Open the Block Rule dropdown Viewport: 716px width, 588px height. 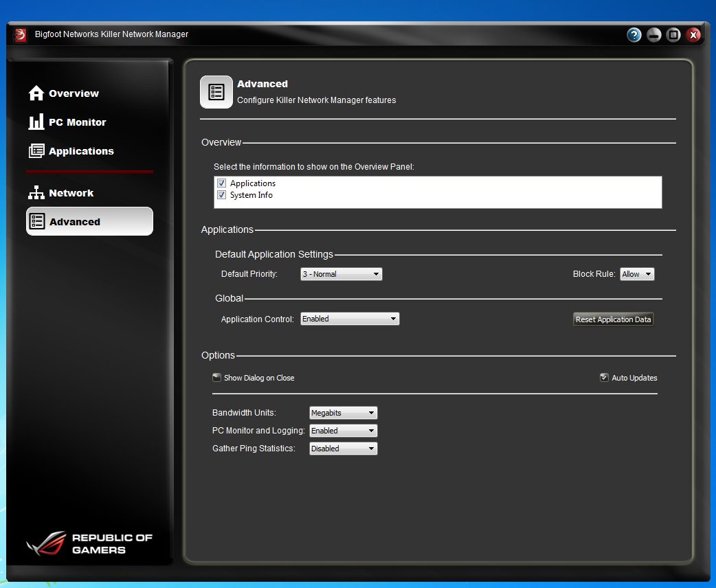coord(637,274)
